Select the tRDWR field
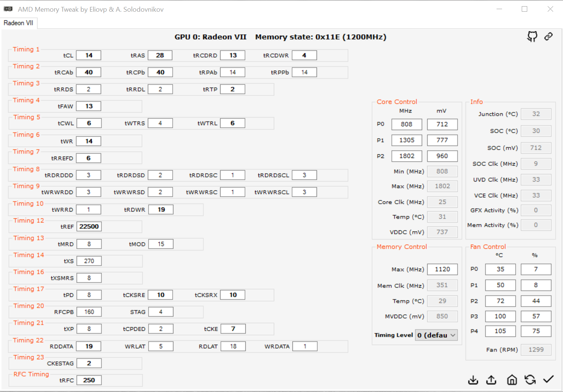The image size is (563, 392). [161, 210]
